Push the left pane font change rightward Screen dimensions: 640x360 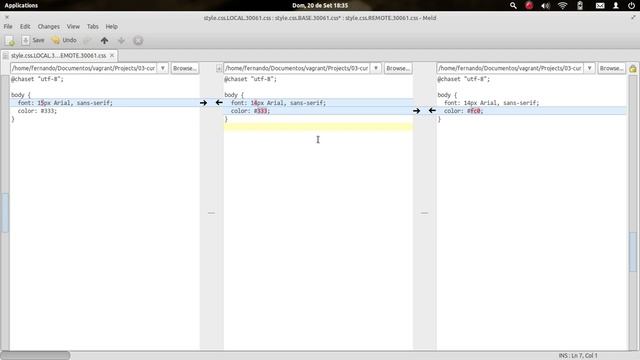click(203, 103)
